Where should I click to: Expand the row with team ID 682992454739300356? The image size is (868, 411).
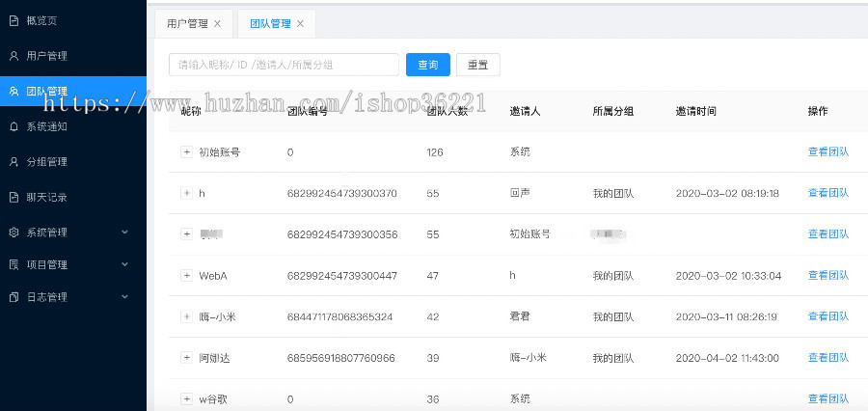pos(186,233)
